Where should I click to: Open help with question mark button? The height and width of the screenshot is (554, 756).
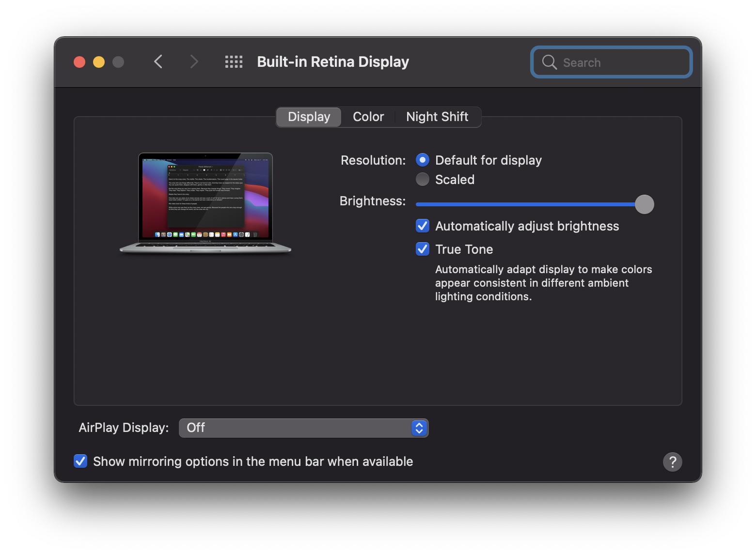672,462
